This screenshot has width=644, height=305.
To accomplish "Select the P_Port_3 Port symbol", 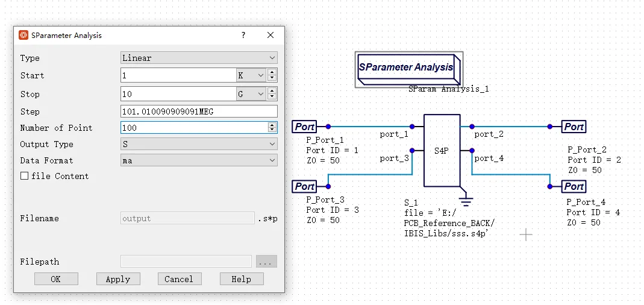I will coord(305,187).
